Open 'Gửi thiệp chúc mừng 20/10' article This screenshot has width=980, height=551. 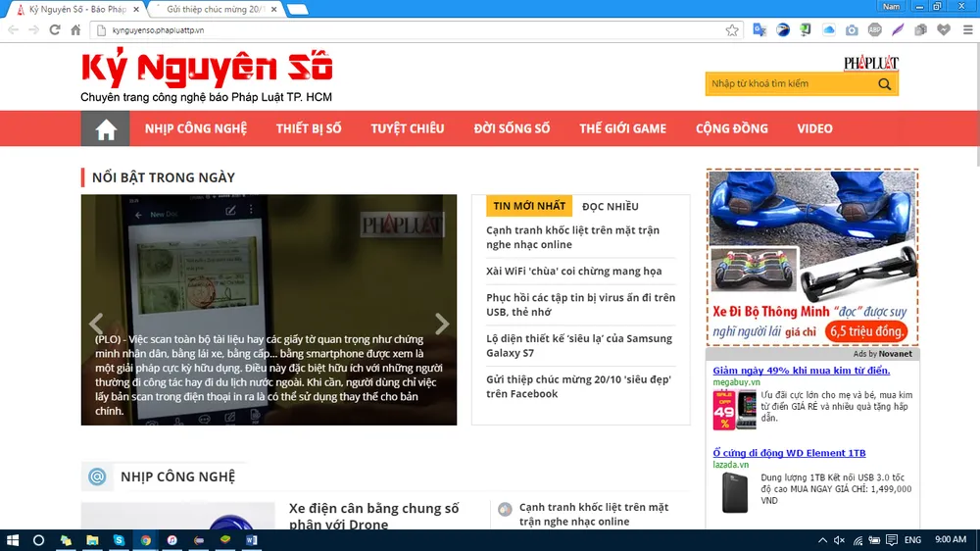point(579,386)
